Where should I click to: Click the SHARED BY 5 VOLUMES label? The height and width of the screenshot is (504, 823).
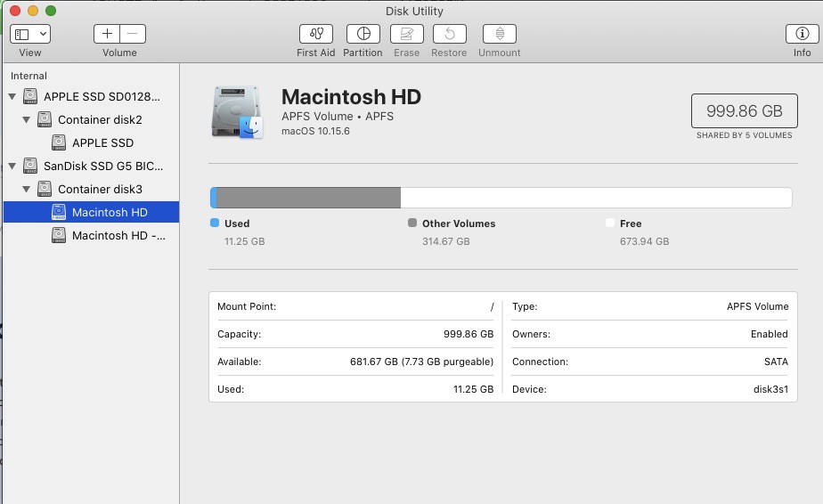pyautogui.click(x=745, y=135)
